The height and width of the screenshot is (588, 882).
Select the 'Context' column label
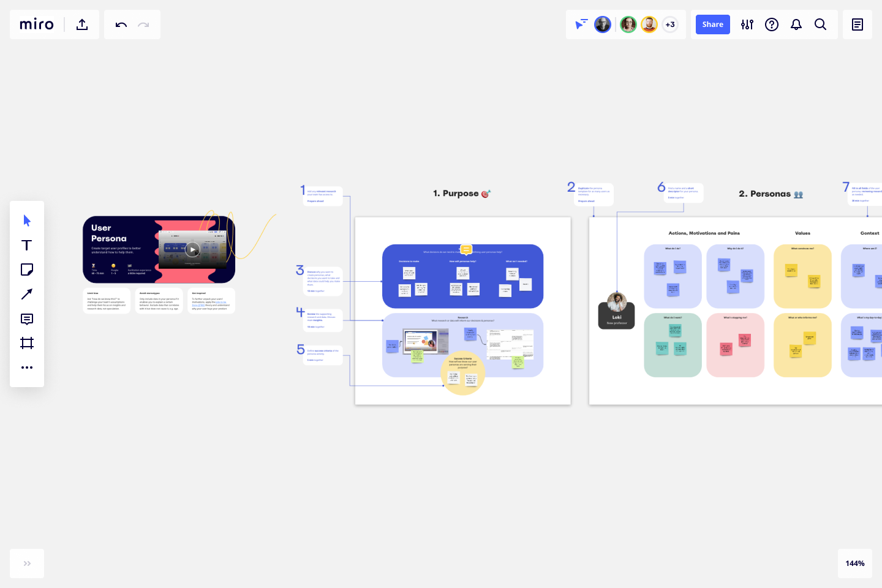[x=870, y=233]
